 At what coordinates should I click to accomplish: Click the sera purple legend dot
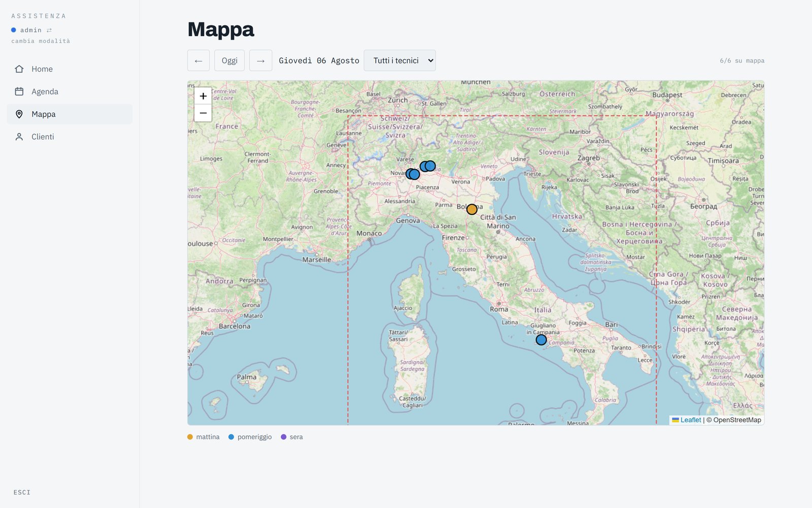pos(284,437)
